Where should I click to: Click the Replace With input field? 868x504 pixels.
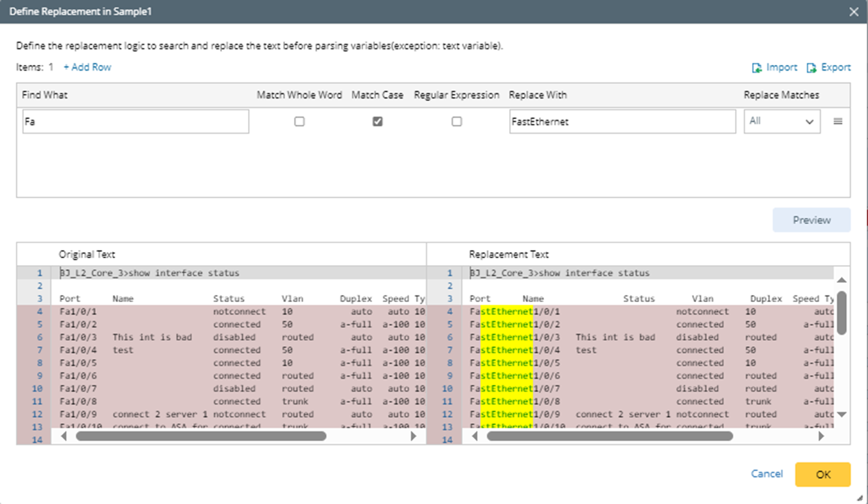(622, 122)
